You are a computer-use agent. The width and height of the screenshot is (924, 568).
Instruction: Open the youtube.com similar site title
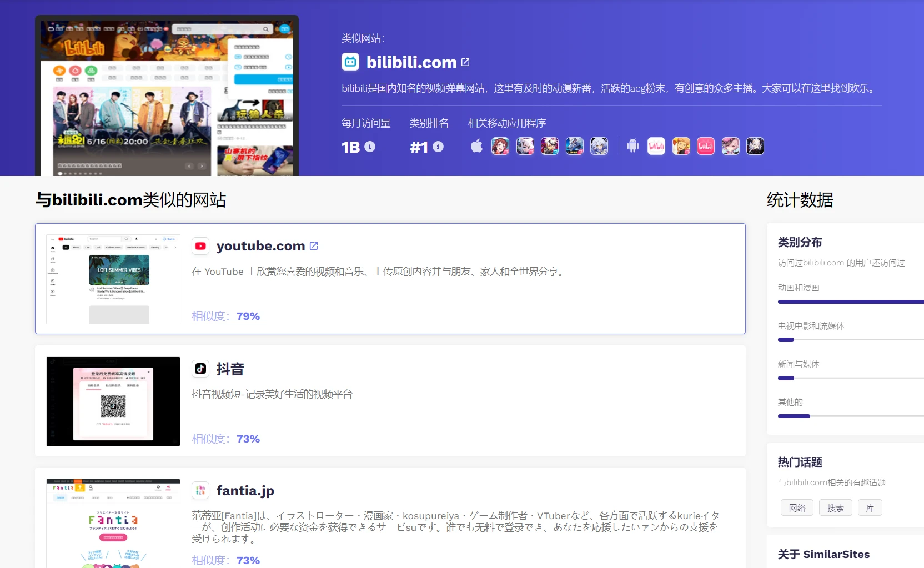260,246
